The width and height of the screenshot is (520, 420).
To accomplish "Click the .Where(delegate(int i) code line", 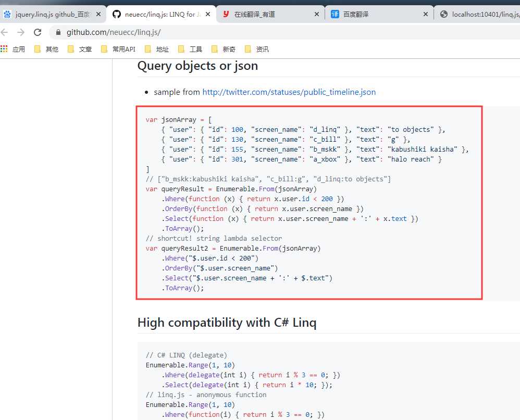I will (x=251, y=375).
